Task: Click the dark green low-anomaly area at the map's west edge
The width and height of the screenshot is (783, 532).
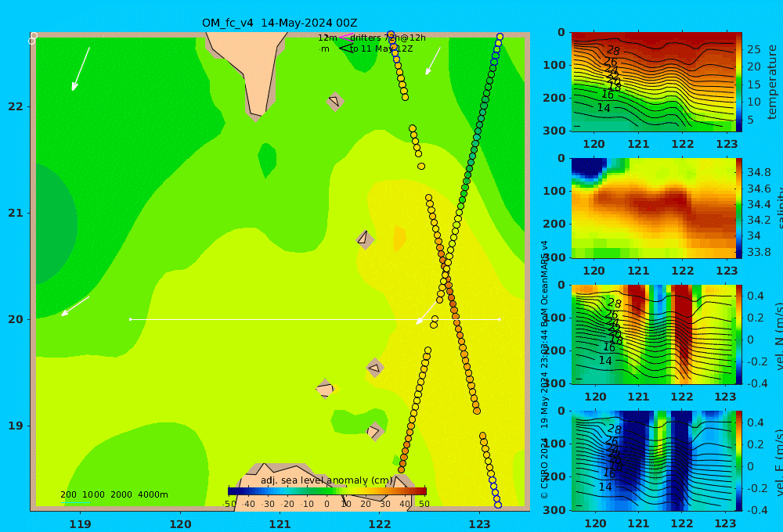Action: tap(54, 225)
